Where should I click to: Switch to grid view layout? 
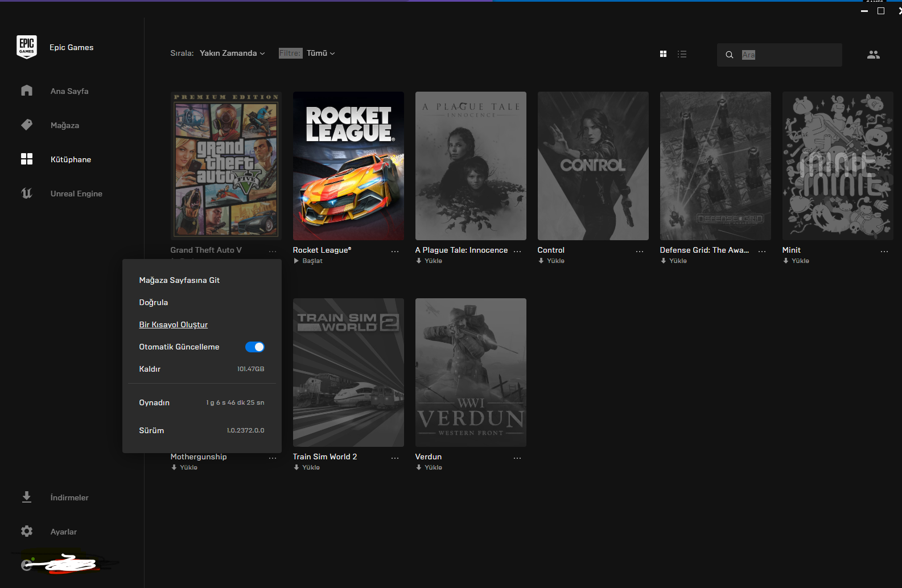click(663, 54)
